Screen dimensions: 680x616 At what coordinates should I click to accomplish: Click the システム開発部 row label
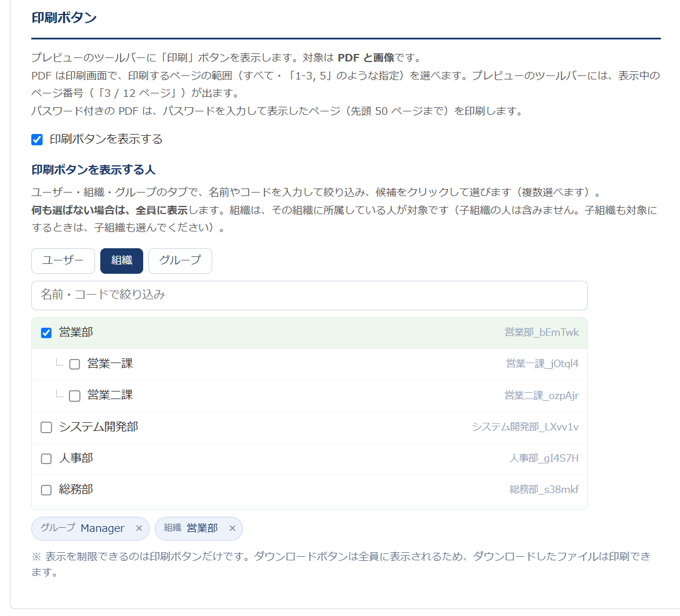pyautogui.click(x=99, y=427)
